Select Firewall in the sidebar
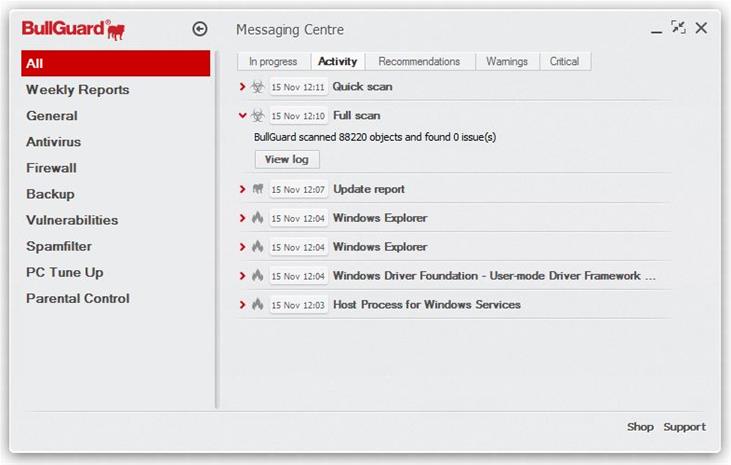731x465 pixels. tap(51, 168)
